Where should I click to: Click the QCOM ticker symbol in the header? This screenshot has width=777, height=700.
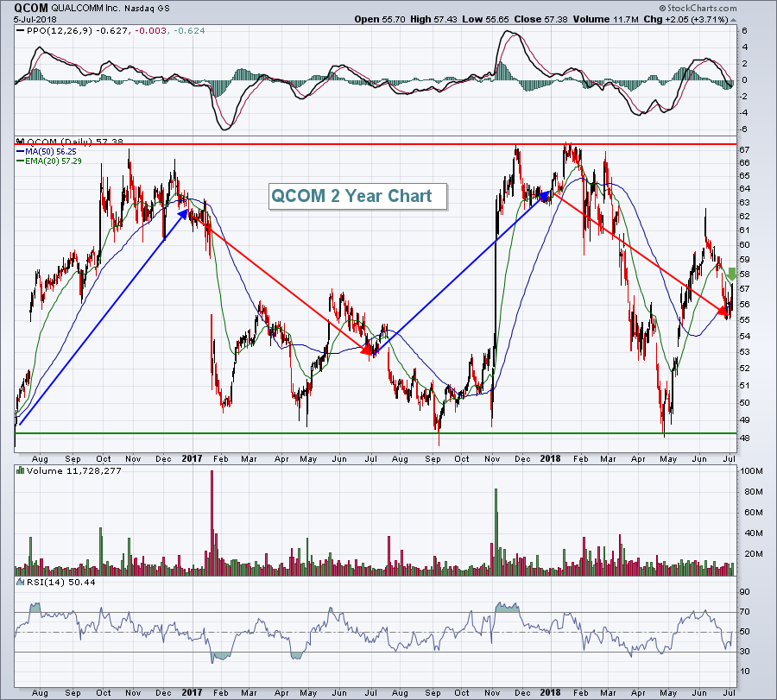pyautogui.click(x=31, y=8)
